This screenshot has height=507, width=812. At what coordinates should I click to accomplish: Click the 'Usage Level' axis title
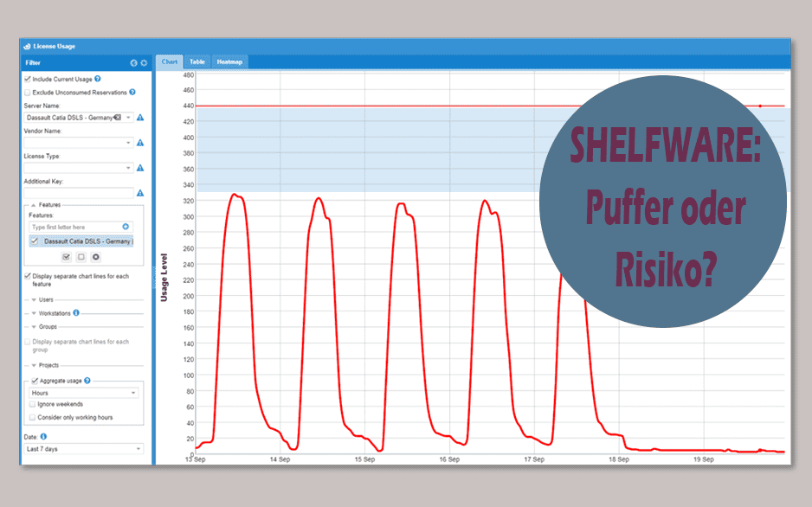(x=164, y=278)
